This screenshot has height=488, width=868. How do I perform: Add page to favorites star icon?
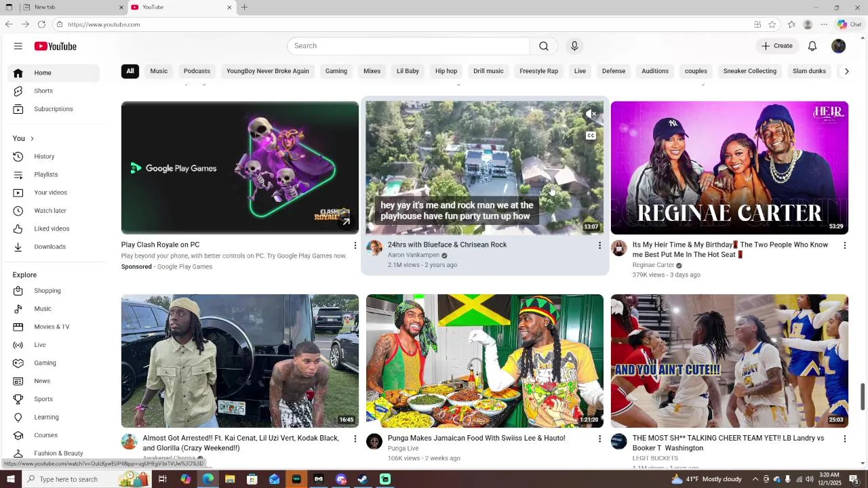pos(772,24)
